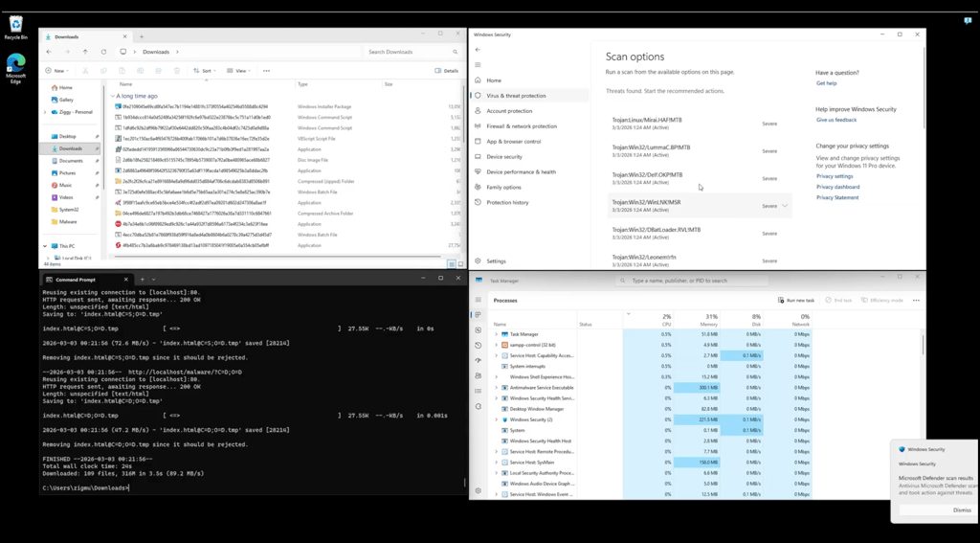Open the Sort dropdown in File Explorer
The width and height of the screenshot is (980, 543).
[204, 71]
